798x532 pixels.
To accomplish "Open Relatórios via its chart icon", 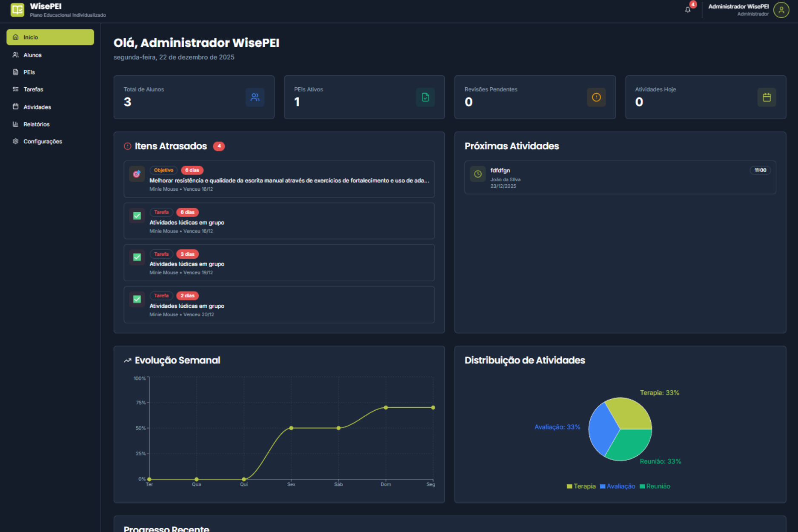I will pos(15,124).
